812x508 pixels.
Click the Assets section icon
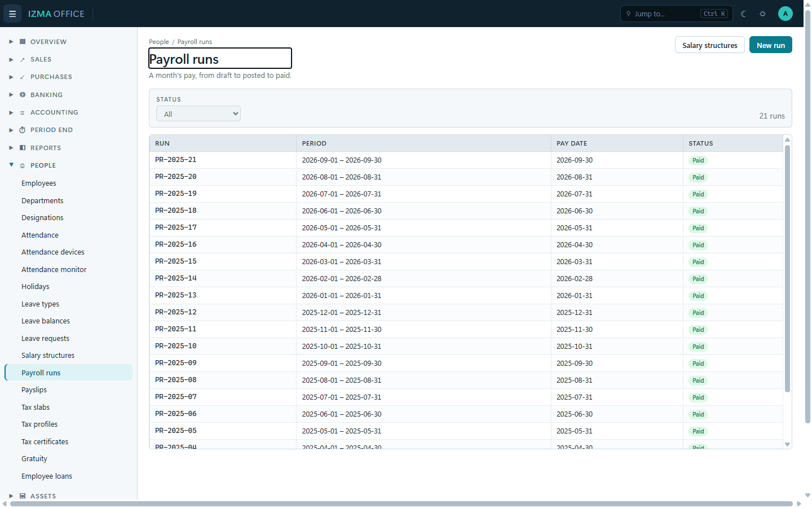click(23, 496)
